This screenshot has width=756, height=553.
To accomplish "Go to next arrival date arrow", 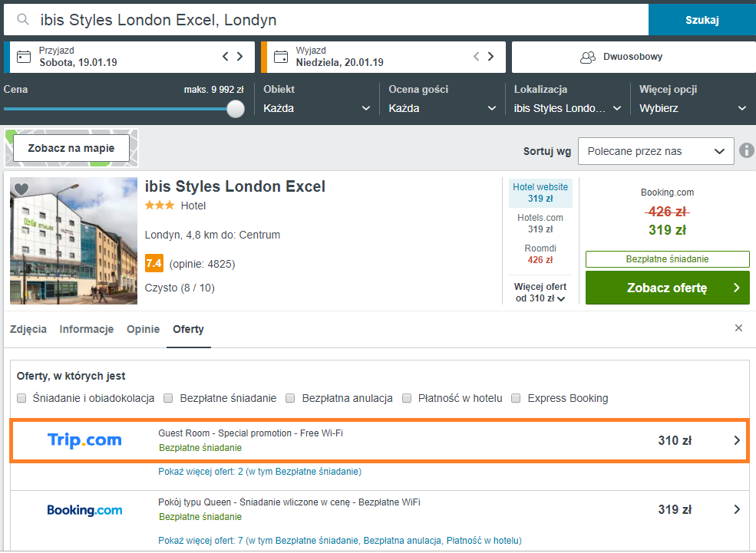I will 239,56.
